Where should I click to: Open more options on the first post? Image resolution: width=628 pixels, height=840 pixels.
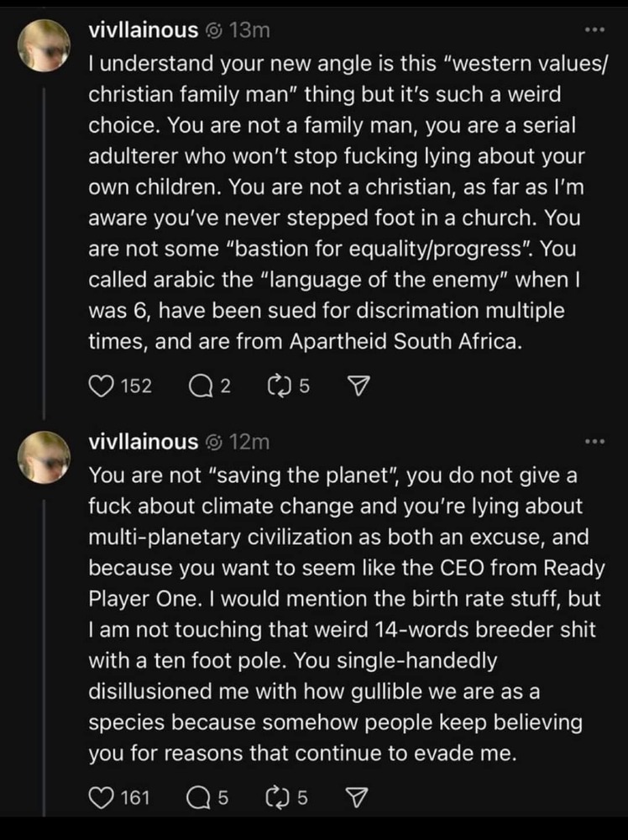[594, 30]
